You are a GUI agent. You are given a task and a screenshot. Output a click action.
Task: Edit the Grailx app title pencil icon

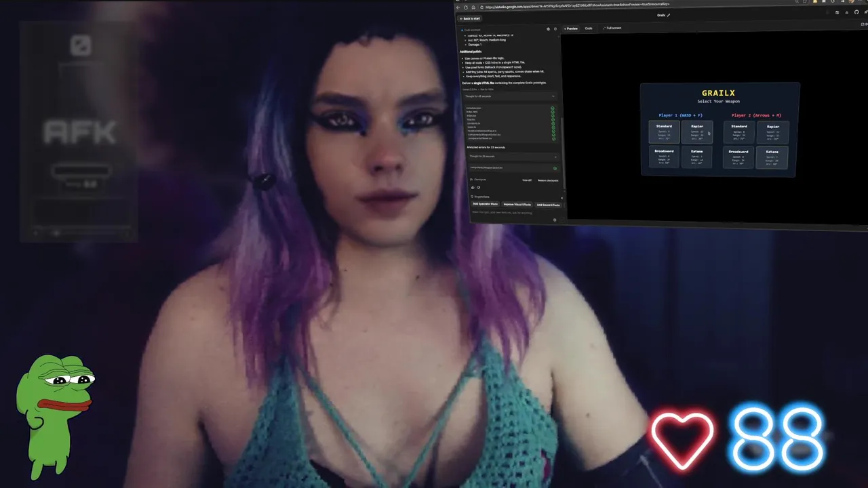point(668,15)
